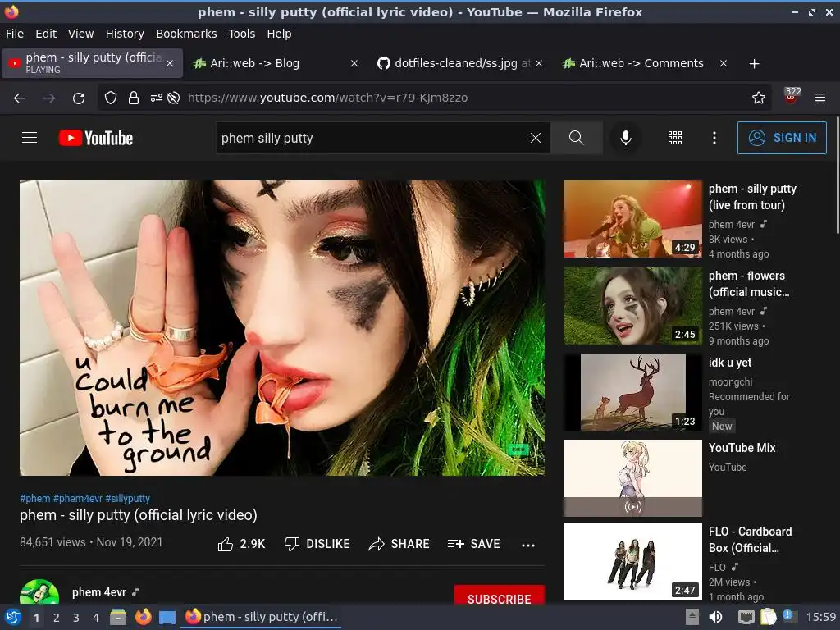Bookmark this page with star icon
The width and height of the screenshot is (840, 630).
pyautogui.click(x=759, y=98)
